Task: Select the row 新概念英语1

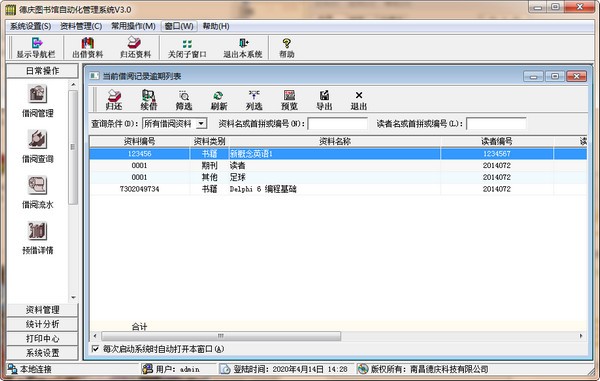Action: [x=338, y=154]
